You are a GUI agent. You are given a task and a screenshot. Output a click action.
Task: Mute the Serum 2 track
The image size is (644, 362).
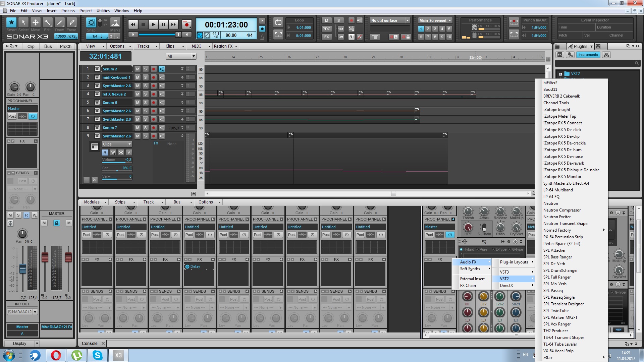[138, 69]
